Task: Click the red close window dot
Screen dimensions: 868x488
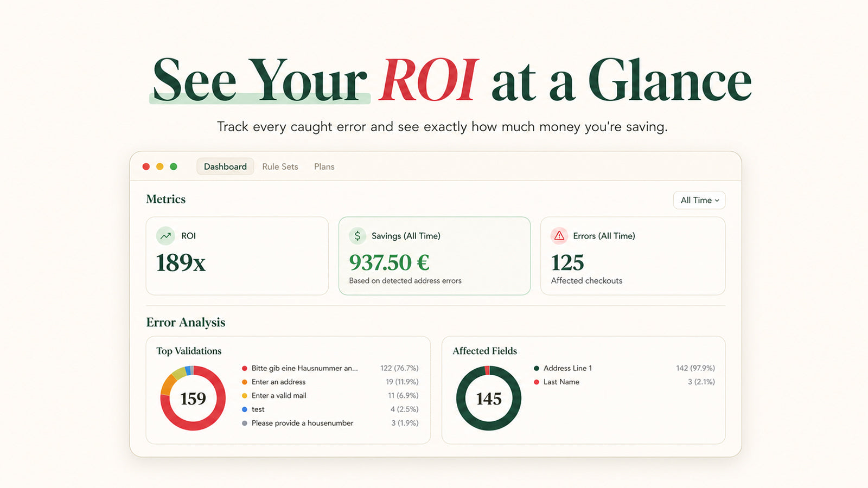Action: click(146, 166)
